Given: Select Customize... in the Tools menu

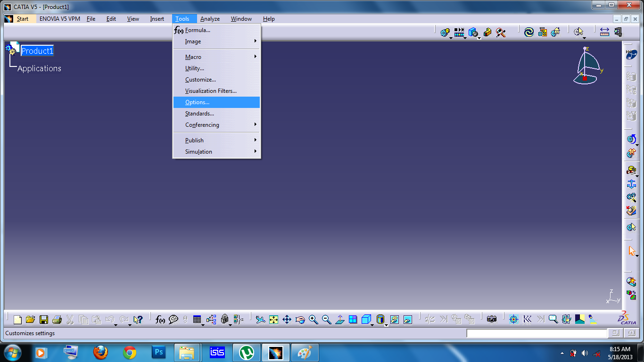Looking at the screenshot, I should click(x=217, y=80).
